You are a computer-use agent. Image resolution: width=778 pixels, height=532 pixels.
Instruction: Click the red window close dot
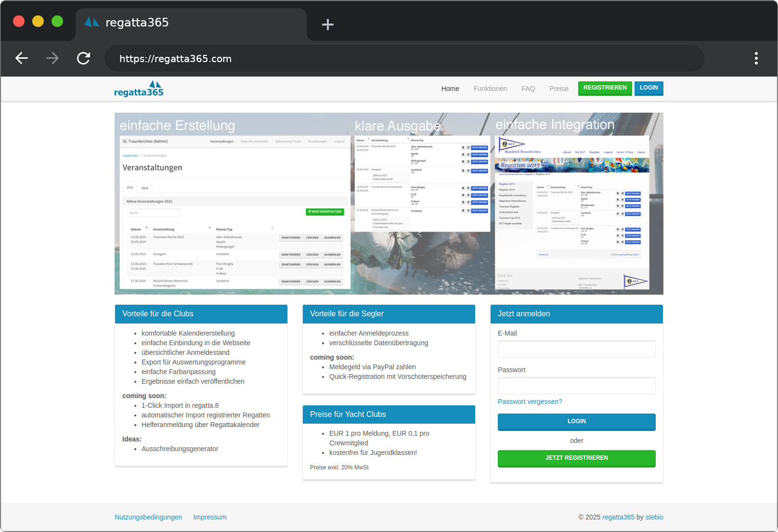point(19,22)
